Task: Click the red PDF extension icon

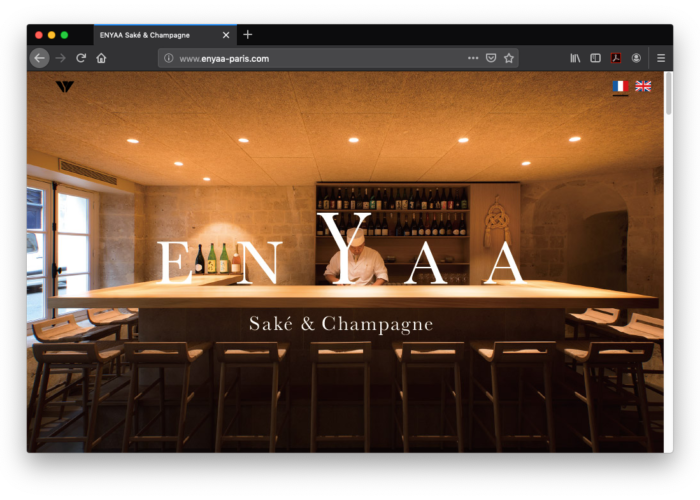Action: tap(616, 58)
